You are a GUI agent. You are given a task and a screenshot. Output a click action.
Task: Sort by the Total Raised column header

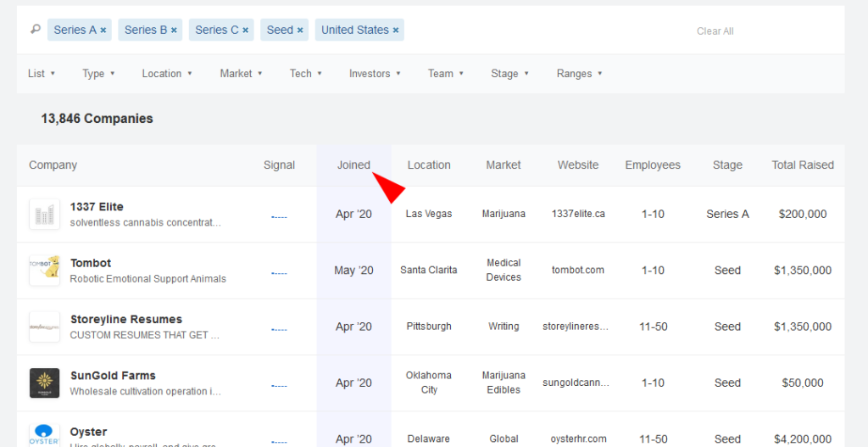click(x=803, y=165)
